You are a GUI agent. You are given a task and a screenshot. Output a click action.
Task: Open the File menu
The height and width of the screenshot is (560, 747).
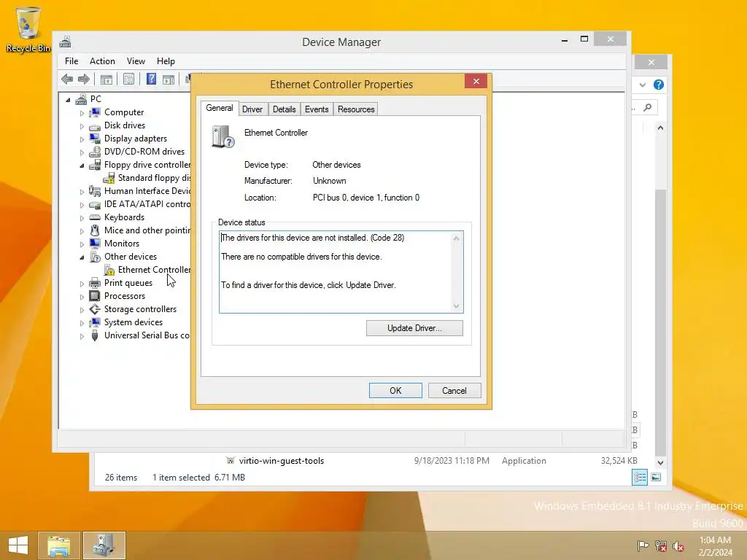(x=71, y=61)
